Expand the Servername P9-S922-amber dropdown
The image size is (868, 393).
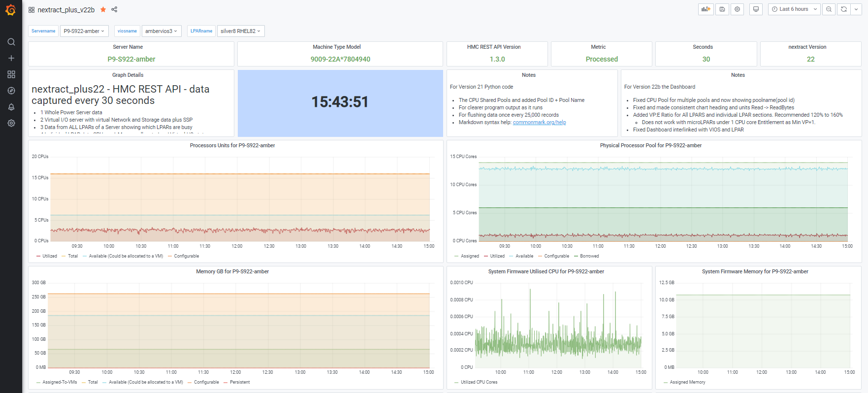pyautogui.click(x=84, y=31)
